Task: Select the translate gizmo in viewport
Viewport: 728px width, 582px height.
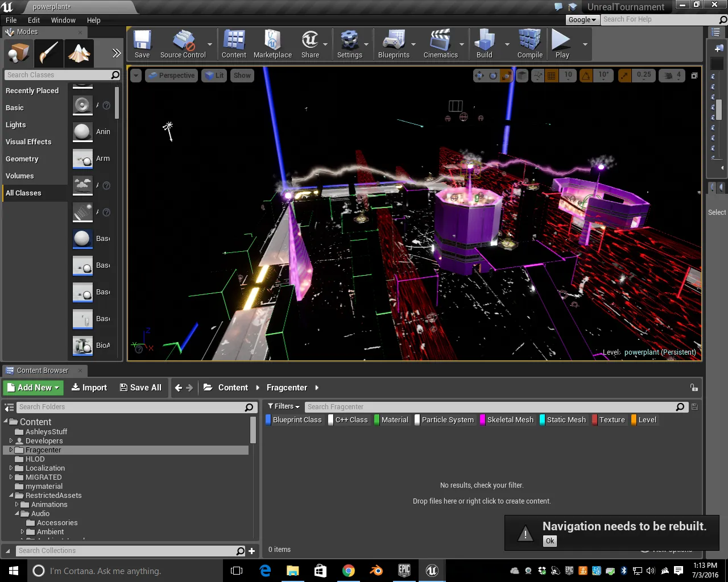Action: tap(479, 75)
